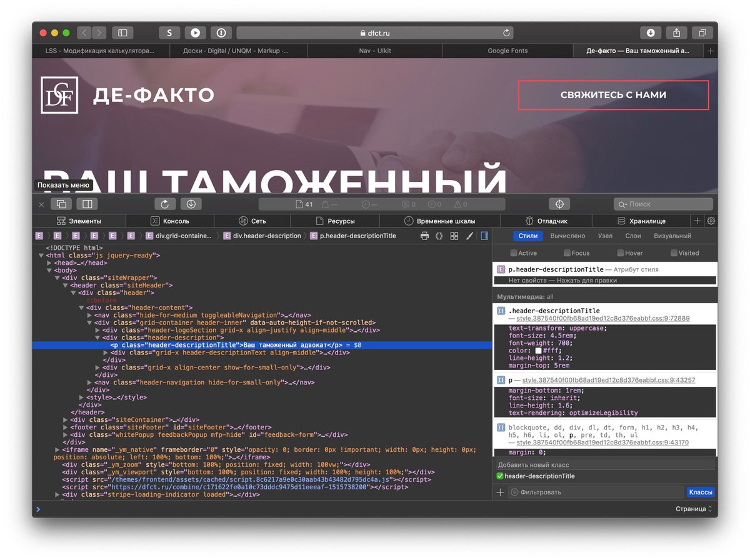
Task: Expand the siteContainer div node
Action: click(66, 420)
